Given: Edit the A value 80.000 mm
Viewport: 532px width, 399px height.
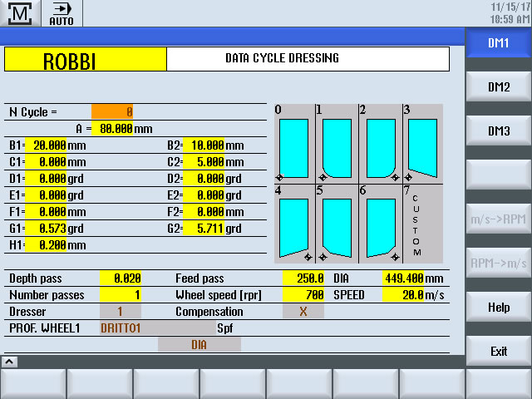Looking at the screenshot, I should point(112,129).
